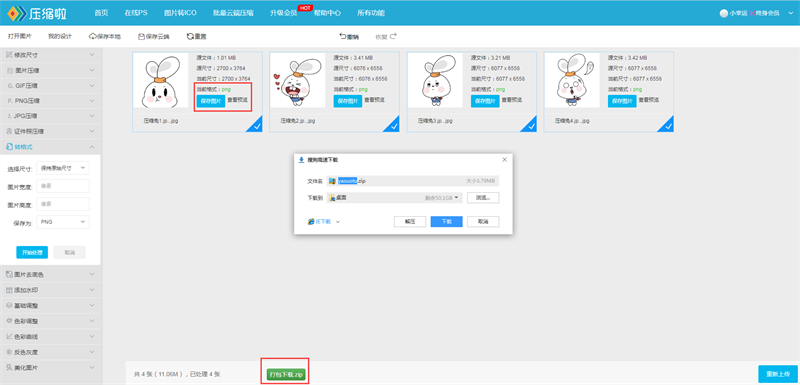The width and height of the screenshot is (800, 385).
Task: Click the 图片去底色 sidebar icon
Action: click(9, 274)
